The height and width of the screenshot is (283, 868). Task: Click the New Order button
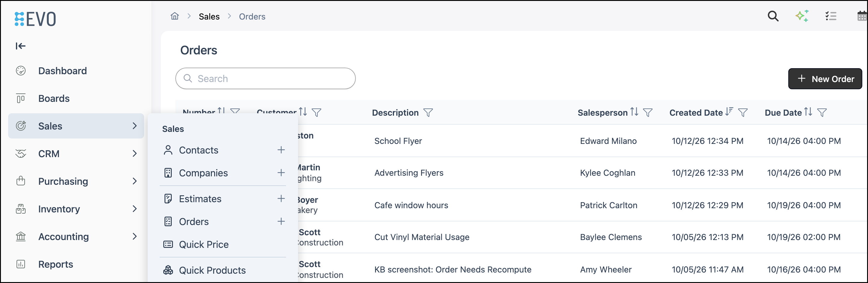click(825, 79)
